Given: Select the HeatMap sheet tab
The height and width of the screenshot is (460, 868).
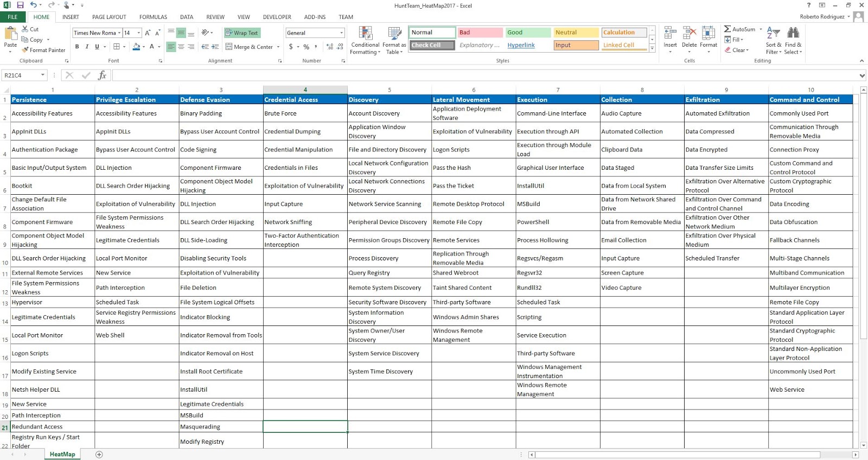Looking at the screenshot, I should (x=62, y=455).
